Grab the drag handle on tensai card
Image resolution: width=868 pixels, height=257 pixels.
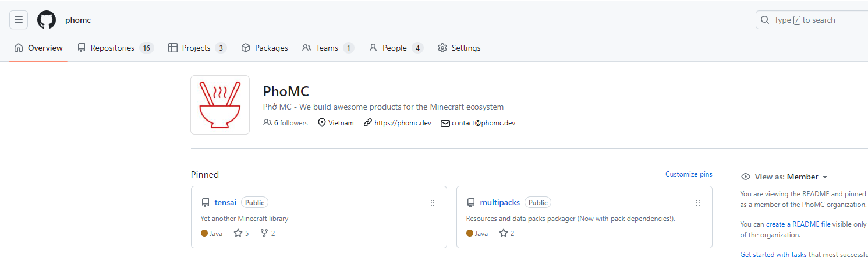click(432, 203)
